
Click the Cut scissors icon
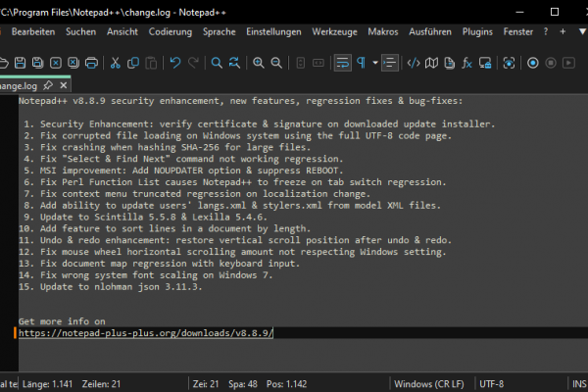tap(115, 63)
